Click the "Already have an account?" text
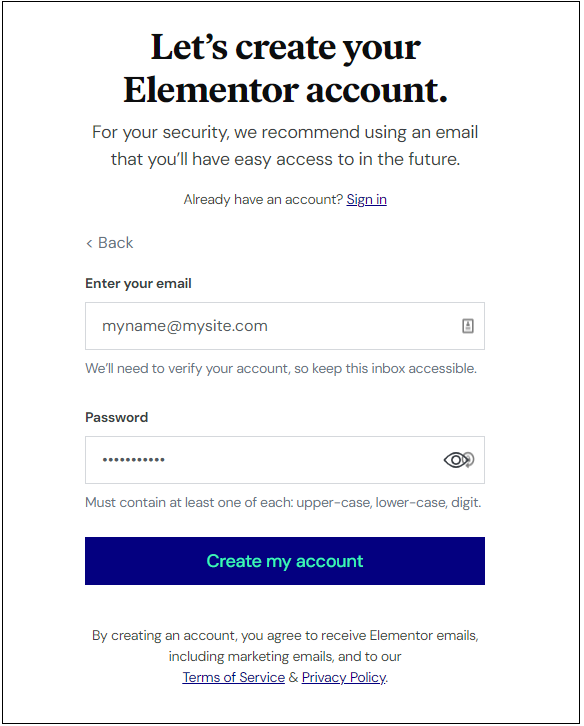 [263, 199]
